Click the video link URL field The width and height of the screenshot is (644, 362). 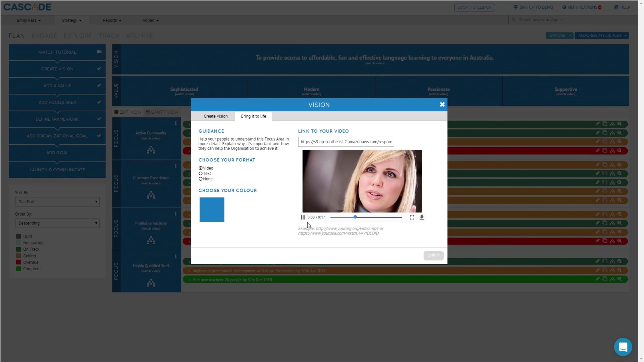coord(346,142)
